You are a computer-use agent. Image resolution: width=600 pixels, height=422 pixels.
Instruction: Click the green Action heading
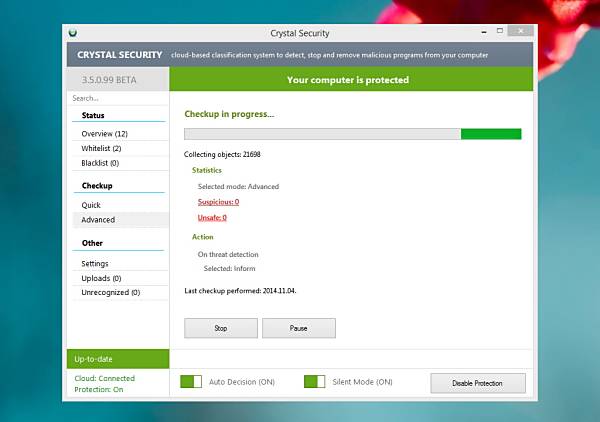pos(202,237)
